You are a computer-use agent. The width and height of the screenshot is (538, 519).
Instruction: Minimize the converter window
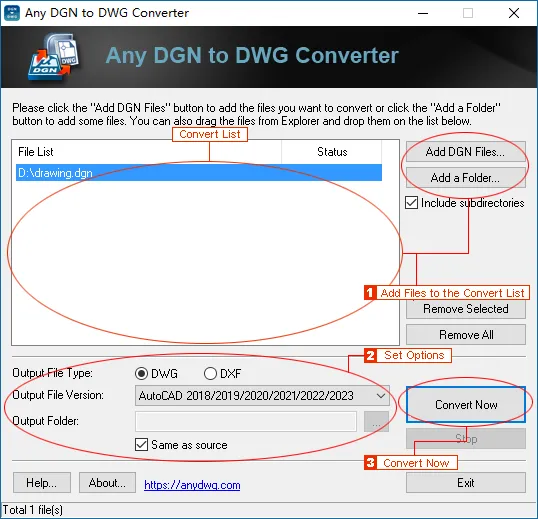423,13
